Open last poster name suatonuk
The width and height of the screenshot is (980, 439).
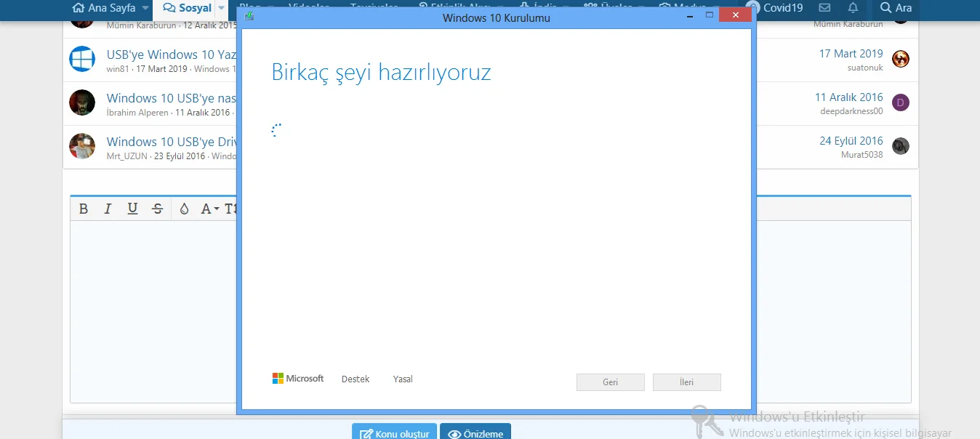pyautogui.click(x=865, y=68)
